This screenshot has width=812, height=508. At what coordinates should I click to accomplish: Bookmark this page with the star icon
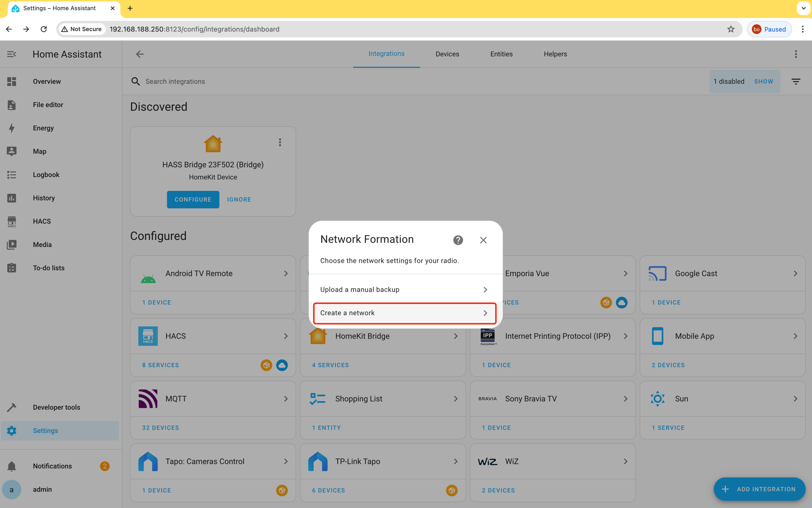(731, 29)
